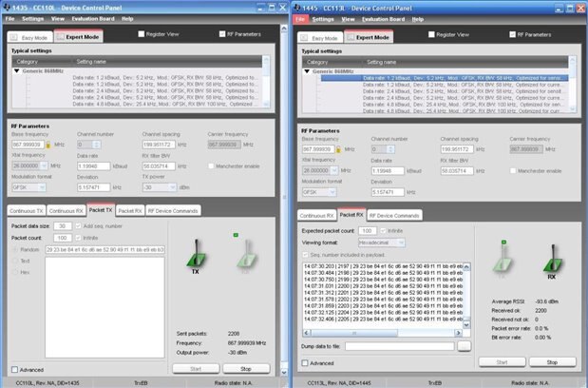Screen dimensions: 588x388
Task: Click Channel number stepper in CC113L window
Action: (390, 149)
